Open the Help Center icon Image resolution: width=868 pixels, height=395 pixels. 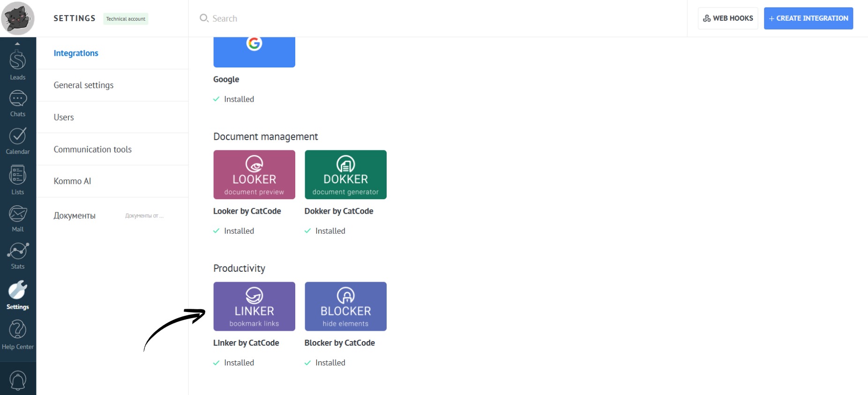pos(18,335)
